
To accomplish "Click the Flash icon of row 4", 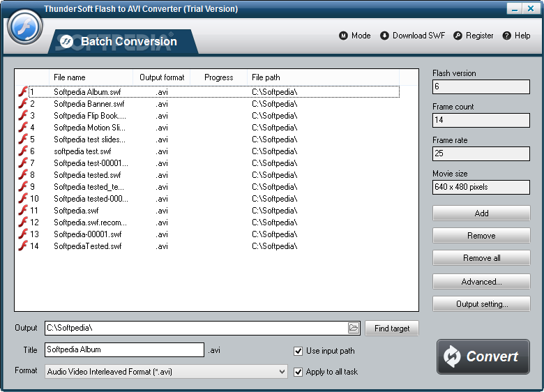I will pyautogui.click(x=23, y=128).
